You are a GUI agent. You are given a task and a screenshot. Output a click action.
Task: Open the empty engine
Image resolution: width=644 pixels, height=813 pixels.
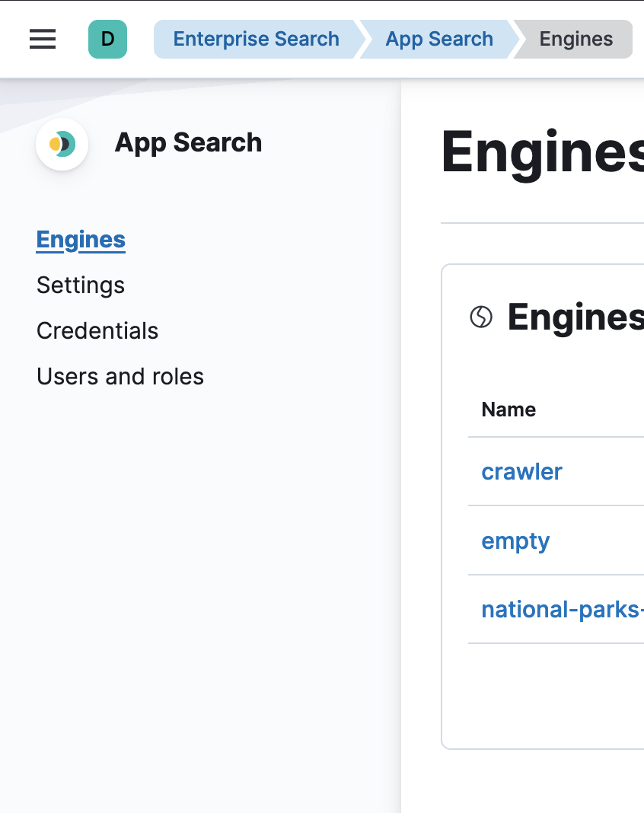click(515, 541)
